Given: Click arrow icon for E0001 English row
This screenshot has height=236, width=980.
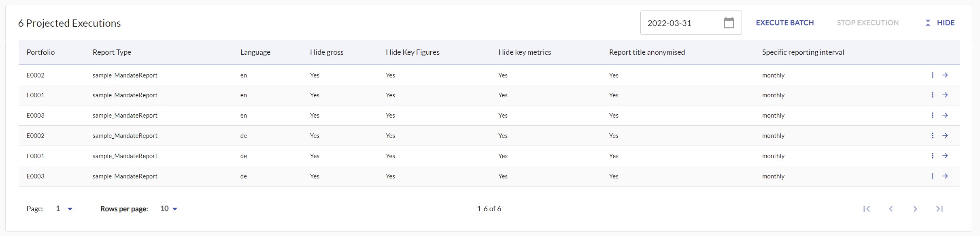Looking at the screenshot, I should click(x=945, y=95).
